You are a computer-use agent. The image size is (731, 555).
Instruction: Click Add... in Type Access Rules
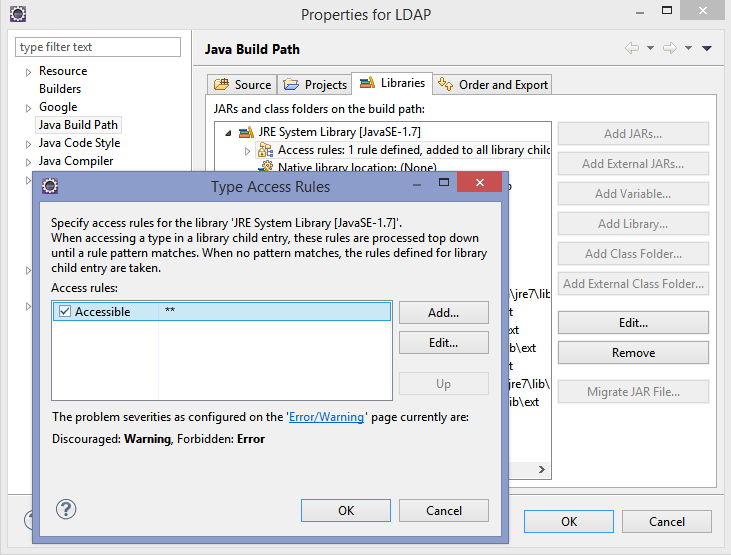444,312
